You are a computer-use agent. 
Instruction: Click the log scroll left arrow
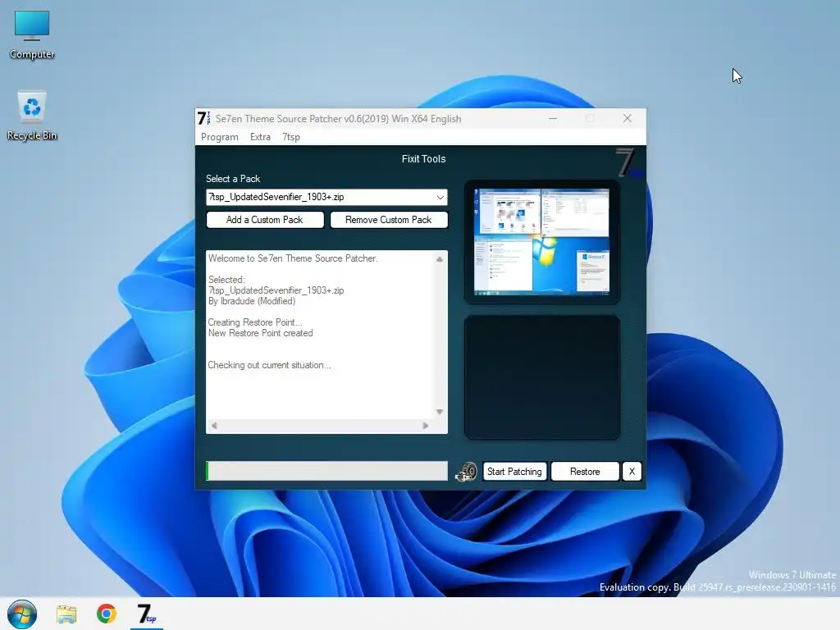(x=214, y=426)
